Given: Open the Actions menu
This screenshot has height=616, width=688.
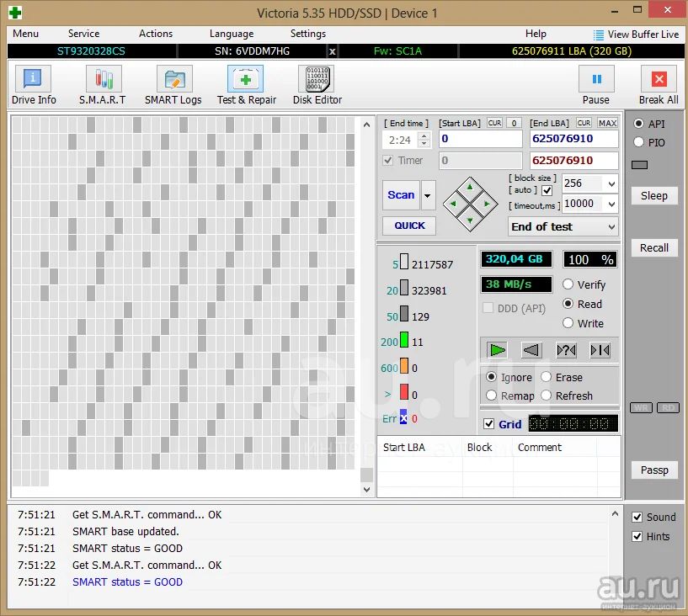Looking at the screenshot, I should click(x=156, y=34).
